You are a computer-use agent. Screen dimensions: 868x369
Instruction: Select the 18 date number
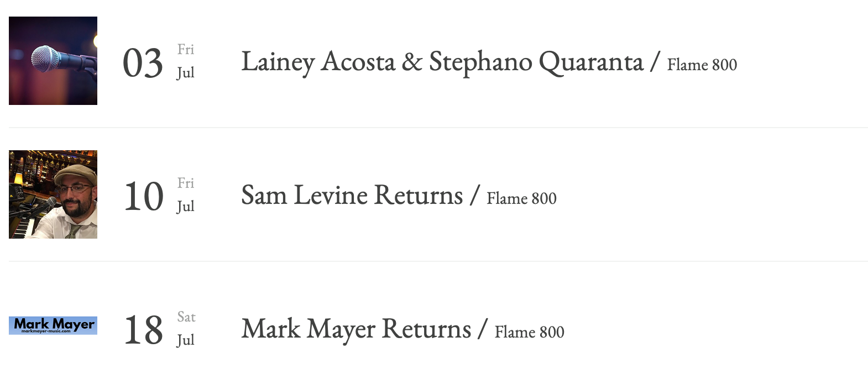pyautogui.click(x=144, y=330)
